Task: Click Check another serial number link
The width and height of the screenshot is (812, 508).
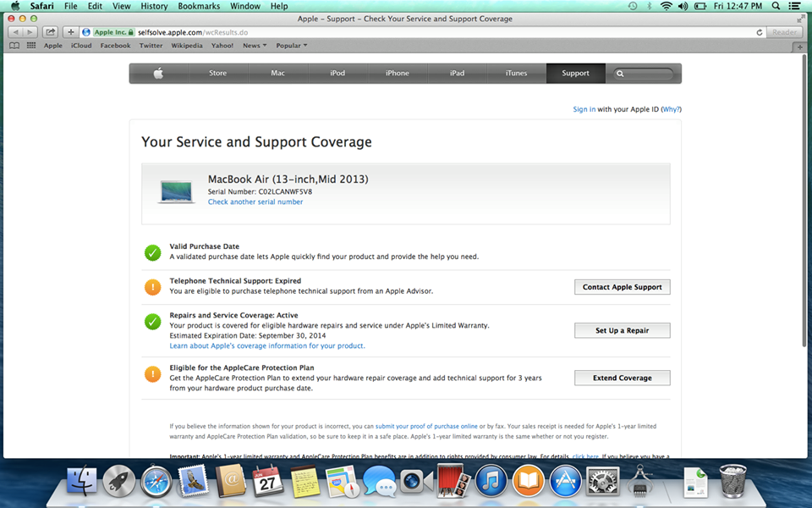Action: click(255, 202)
